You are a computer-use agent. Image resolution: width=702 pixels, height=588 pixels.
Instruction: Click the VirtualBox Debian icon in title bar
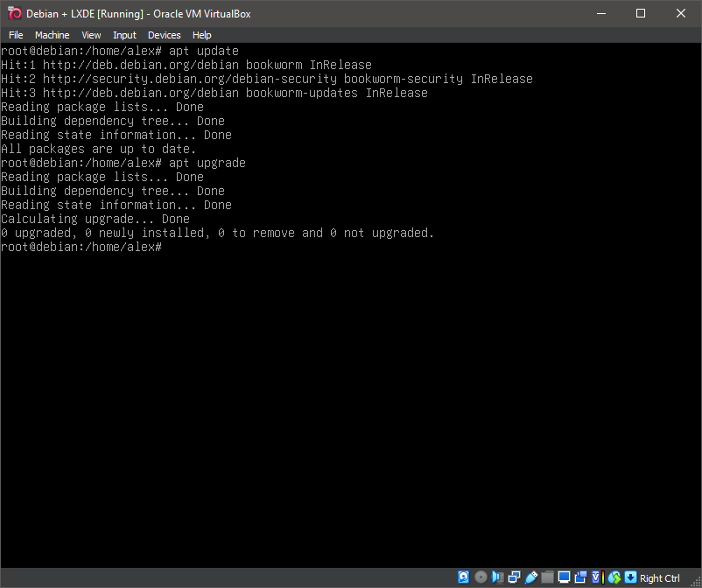pyautogui.click(x=13, y=13)
